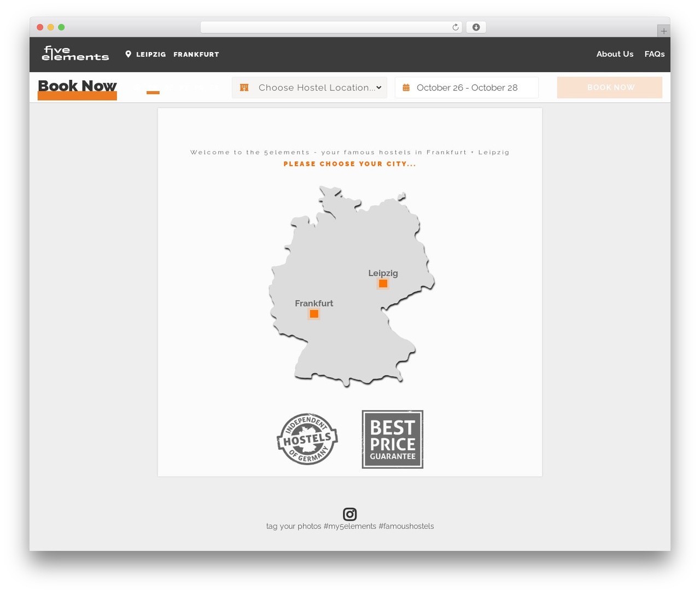Click the Leipzig label on map
Image resolution: width=700 pixels, height=593 pixels.
pyautogui.click(x=383, y=273)
